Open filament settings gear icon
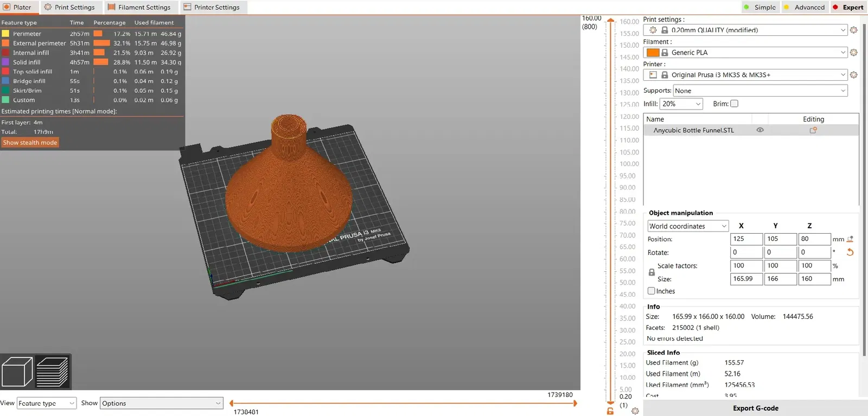This screenshot has width=868, height=416. (853, 53)
